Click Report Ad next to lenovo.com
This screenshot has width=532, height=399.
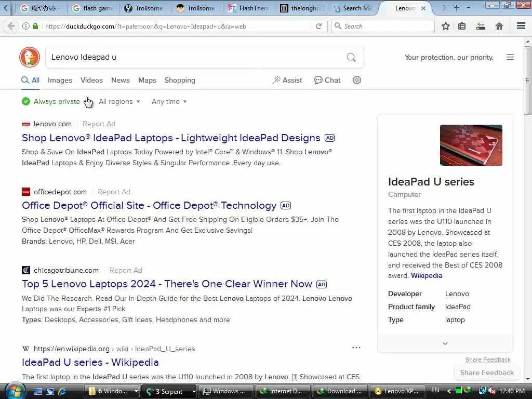pyautogui.click(x=99, y=124)
